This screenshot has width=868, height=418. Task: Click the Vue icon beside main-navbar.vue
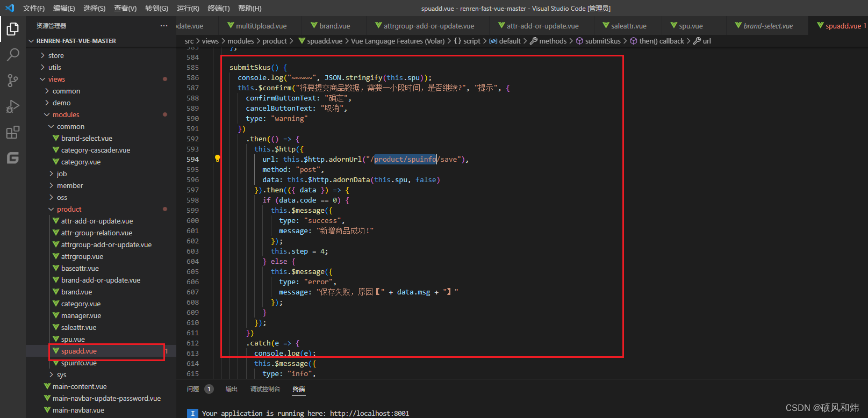click(47, 410)
